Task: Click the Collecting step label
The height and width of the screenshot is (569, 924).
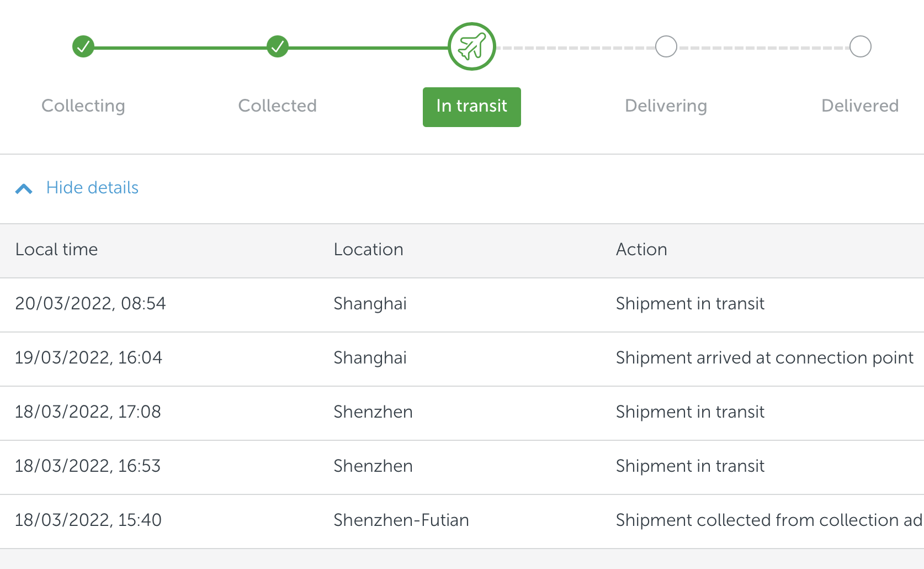Action: coord(83,106)
